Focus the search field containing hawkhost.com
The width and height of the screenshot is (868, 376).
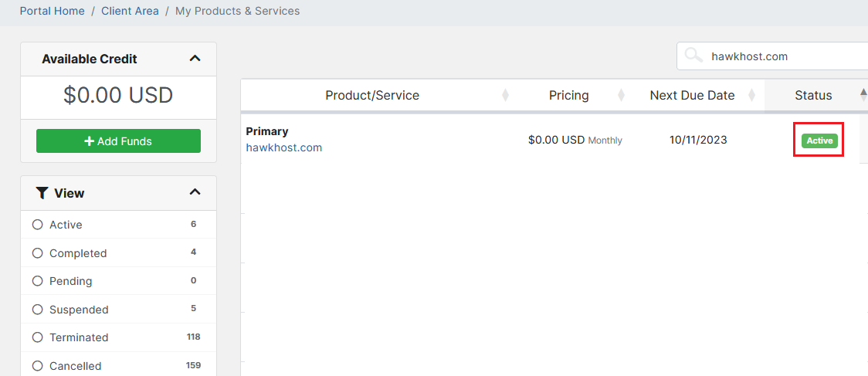780,56
